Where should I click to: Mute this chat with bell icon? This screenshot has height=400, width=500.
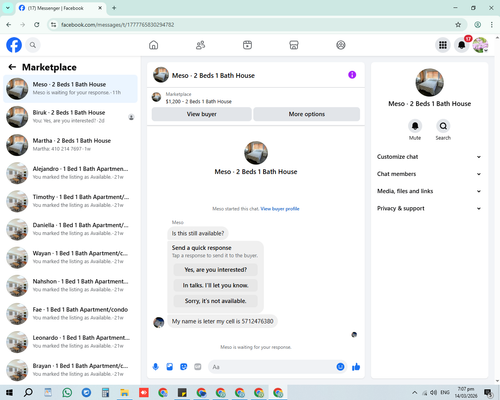tap(415, 126)
